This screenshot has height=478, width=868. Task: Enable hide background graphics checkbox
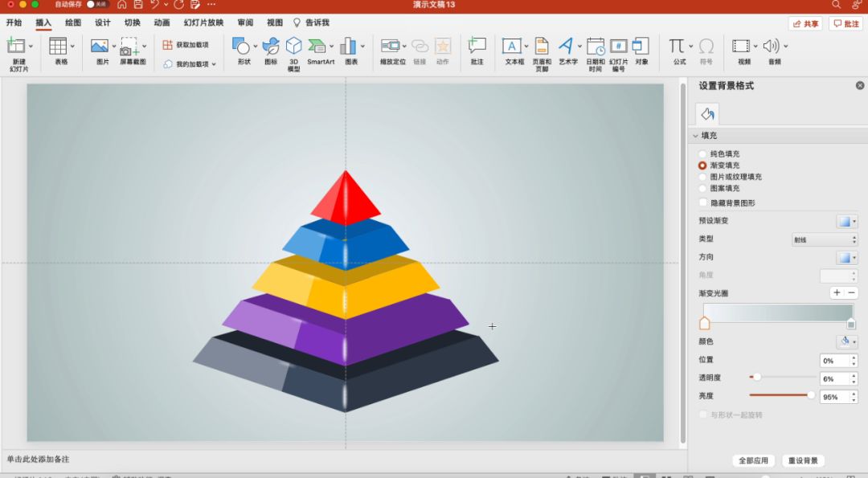pyautogui.click(x=703, y=203)
